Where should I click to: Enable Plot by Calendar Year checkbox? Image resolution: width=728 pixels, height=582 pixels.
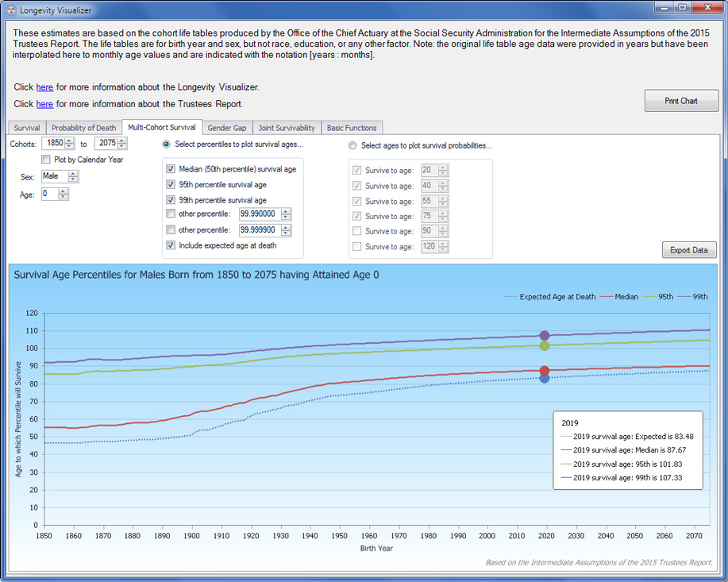click(x=46, y=160)
